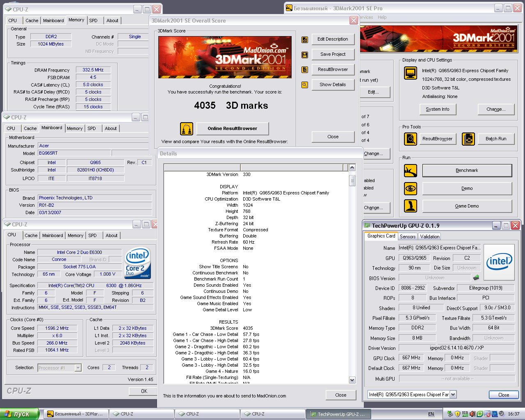This screenshot has height=420, width=525.
Task: Click the Benchmark button in Run section
Action: tap(467, 171)
